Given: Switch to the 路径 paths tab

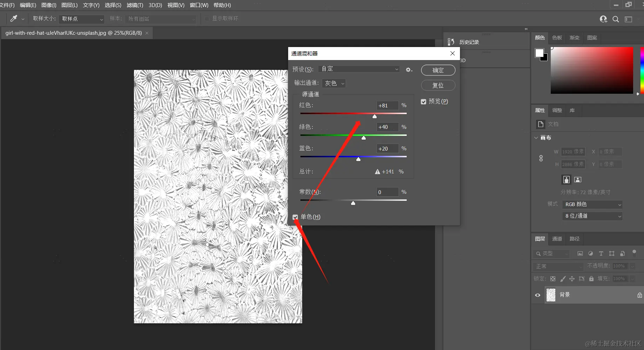Looking at the screenshot, I should click(575, 239).
